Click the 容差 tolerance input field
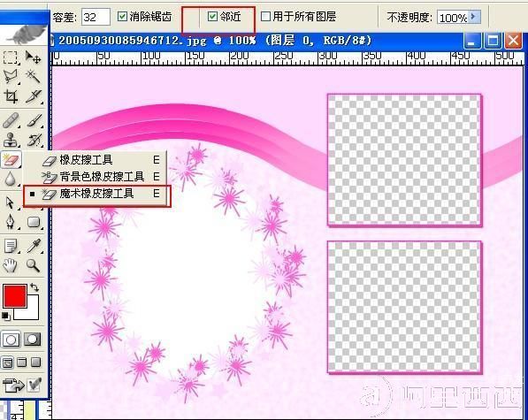Image resolution: width=528 pixels, height=420 pixels. [x=96, y=17]
